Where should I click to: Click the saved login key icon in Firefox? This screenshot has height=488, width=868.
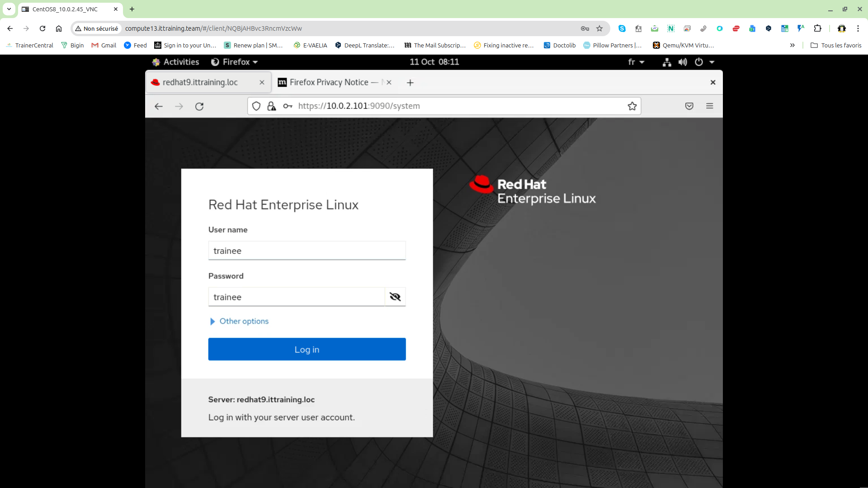click(x=288, y=106)
